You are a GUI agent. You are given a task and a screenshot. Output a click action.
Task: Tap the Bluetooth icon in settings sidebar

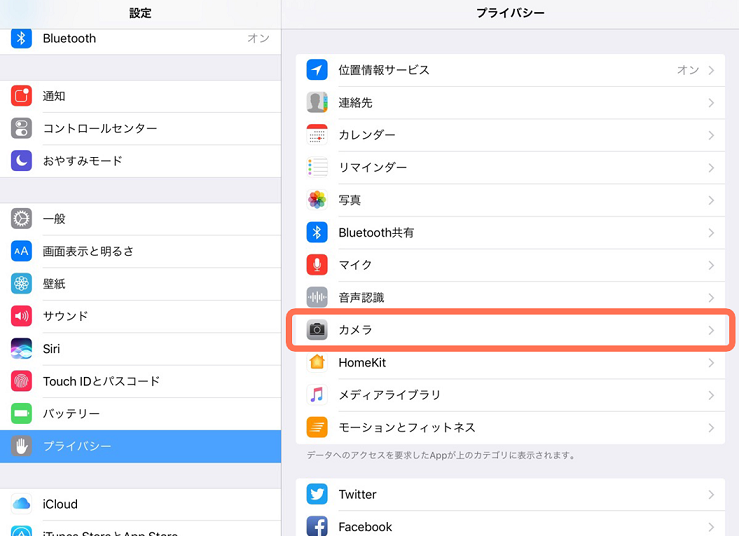coord(21,38)
